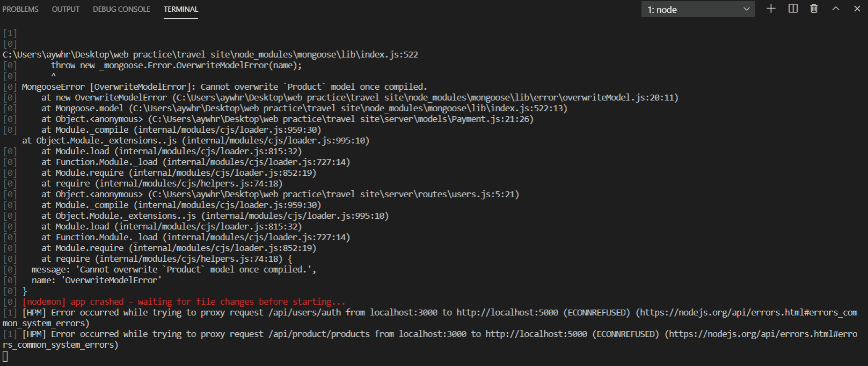Open the mongoose\lib\index.js:522 path on the top line
The width and height of the screenshot is (868, 366).
click(x=210, y=54)
